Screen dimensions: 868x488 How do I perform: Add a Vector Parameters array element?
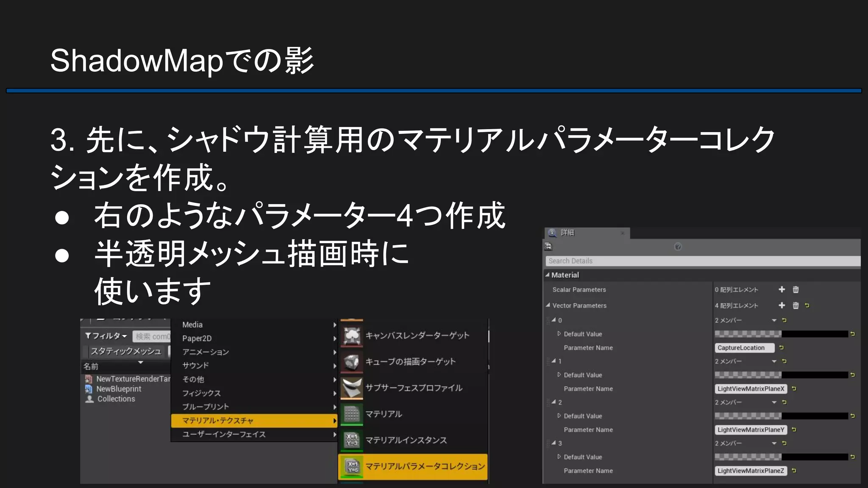tap(782, 305)
